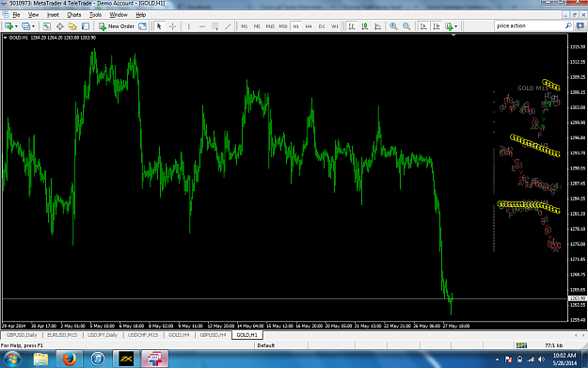This screenshot has width=588, height=368.
Task: Toggle the Market Watch window icon
Action: pos(46,26)
